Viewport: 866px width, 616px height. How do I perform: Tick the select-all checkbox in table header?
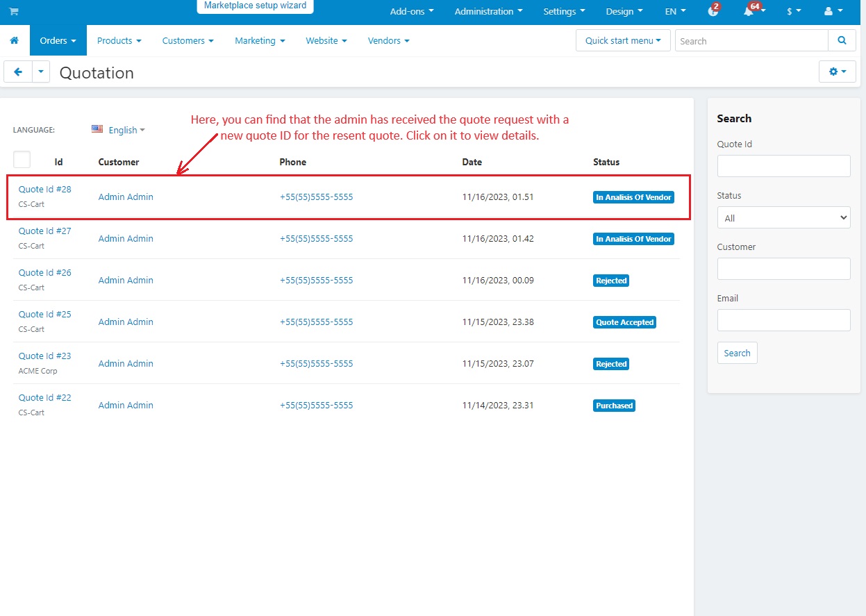pyautogui.click(x=22, y=160)
